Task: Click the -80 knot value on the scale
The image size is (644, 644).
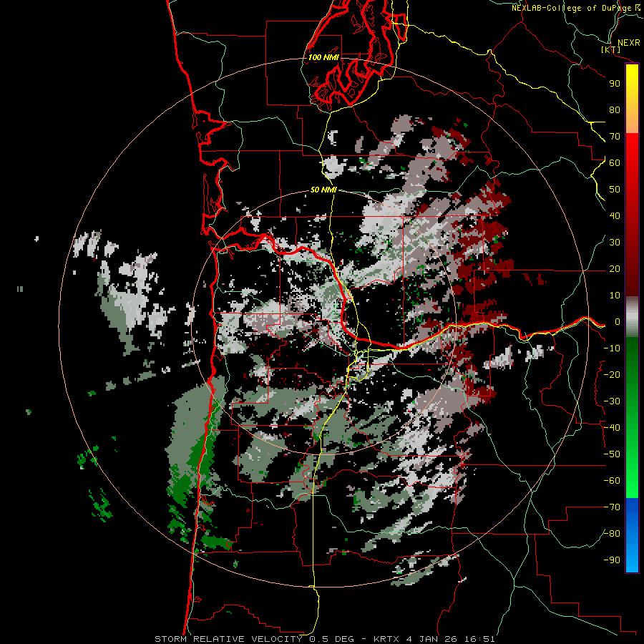Action: coord(612,534)
